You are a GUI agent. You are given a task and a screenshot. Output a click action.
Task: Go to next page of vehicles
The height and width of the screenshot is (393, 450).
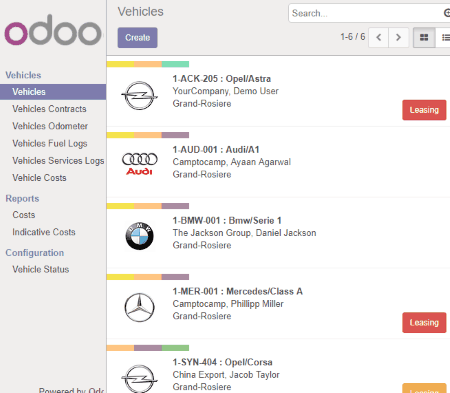point(398,37)
